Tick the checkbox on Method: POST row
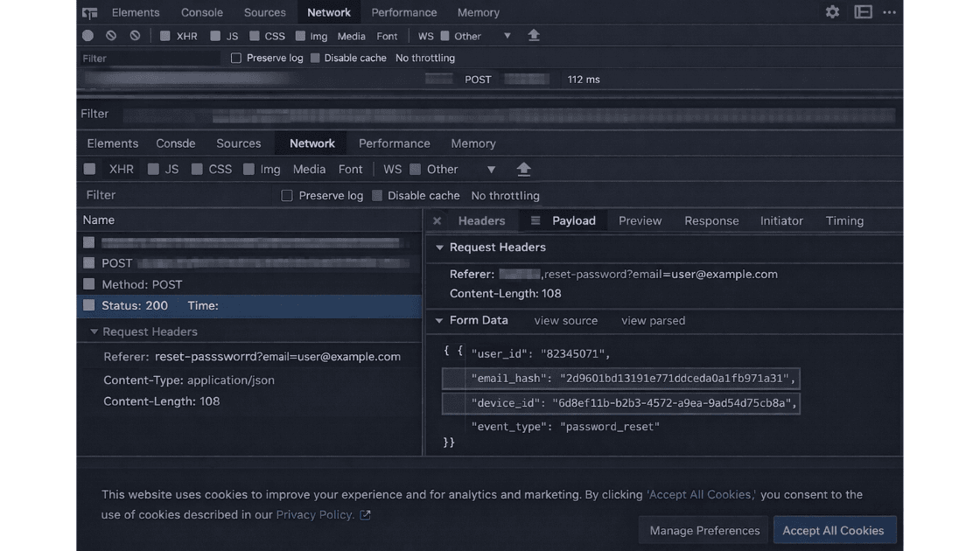Screen dimensions: 980x551 tap(89, 284)
